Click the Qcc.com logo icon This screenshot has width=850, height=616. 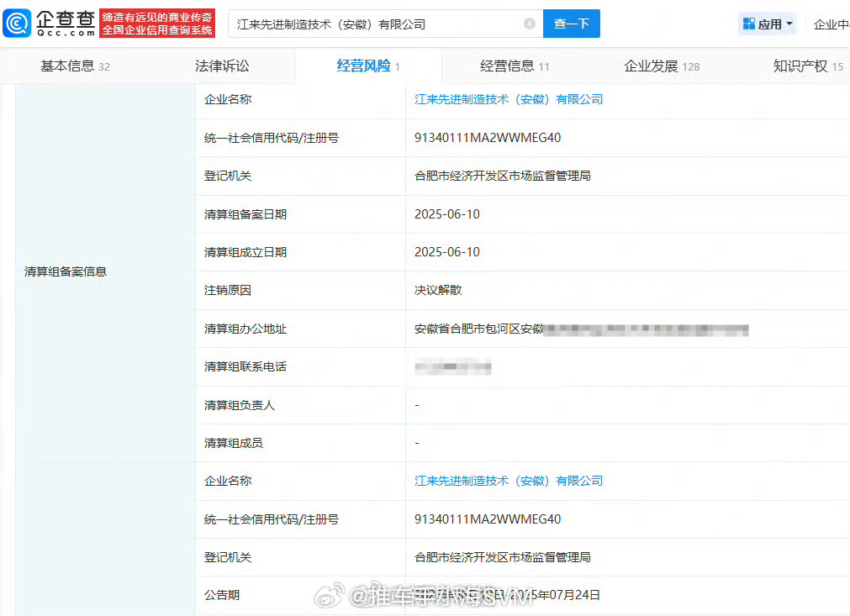17,24
